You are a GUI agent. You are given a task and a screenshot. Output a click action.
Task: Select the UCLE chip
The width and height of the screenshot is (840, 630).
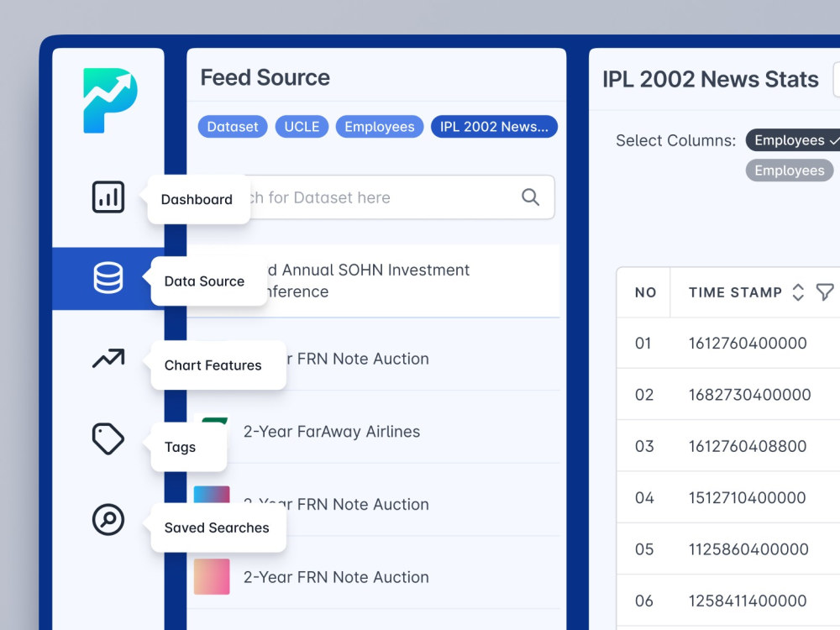pos(302,127)
